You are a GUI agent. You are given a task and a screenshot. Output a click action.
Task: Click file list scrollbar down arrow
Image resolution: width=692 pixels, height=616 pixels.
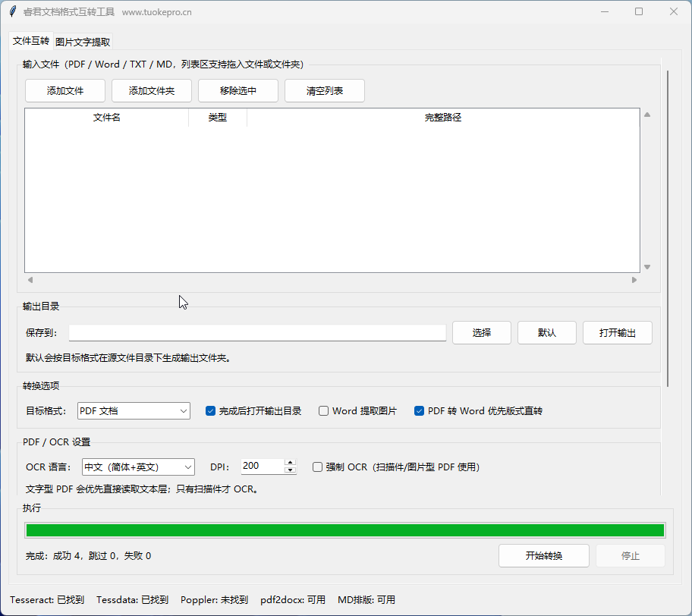[x=647, y=267]
